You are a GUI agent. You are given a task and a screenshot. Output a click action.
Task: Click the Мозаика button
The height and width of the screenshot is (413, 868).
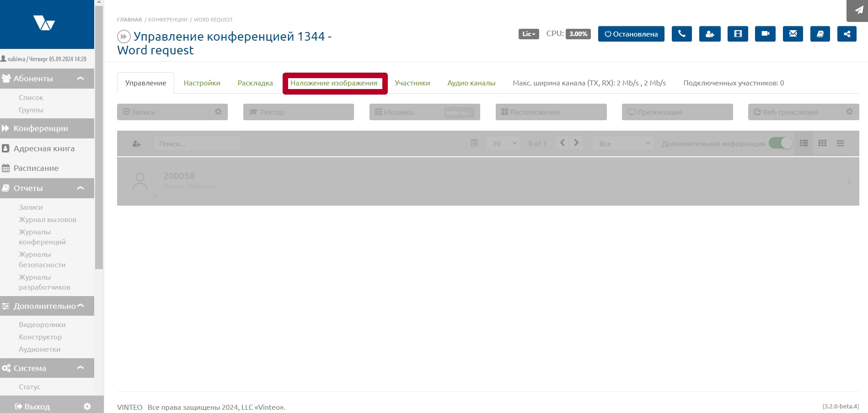(x=424, y=112)
